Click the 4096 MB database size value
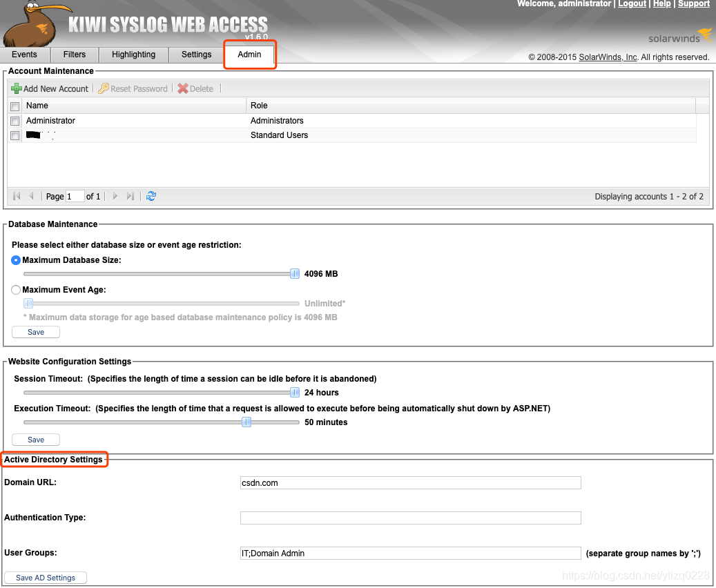The height and width of the screenshot is (588, 716). 321,274
